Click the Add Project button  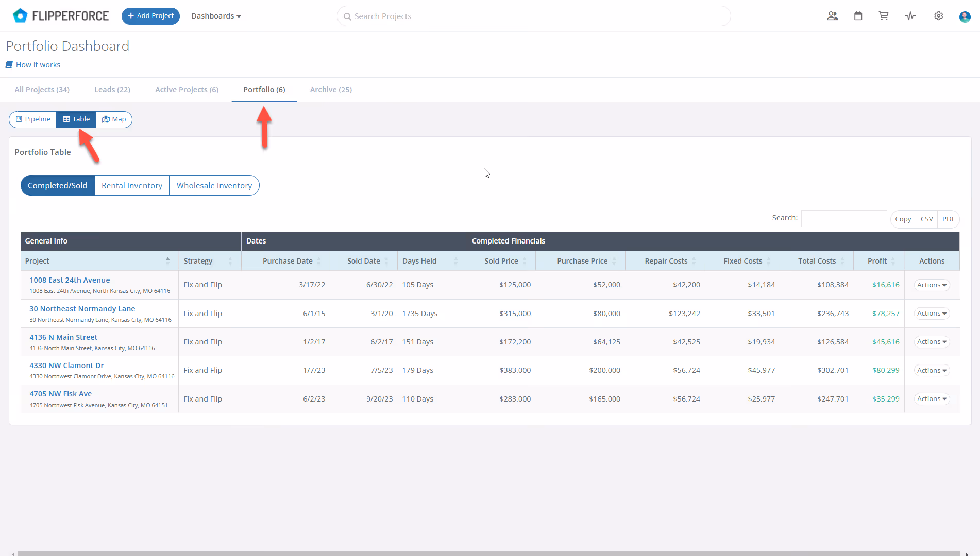pyautogui.click(x=150, y=16)
